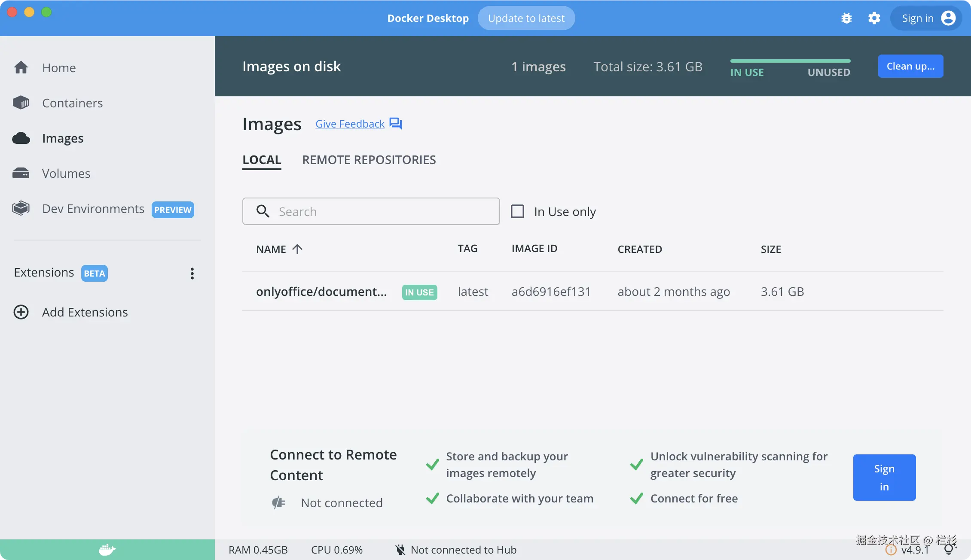Click Add Extensions plus icon

click(21, 312)
